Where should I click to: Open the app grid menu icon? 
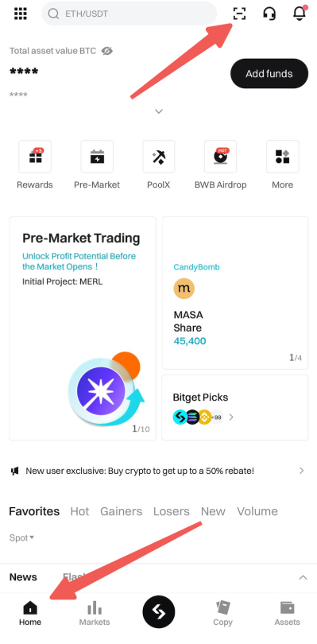(21, 14)
